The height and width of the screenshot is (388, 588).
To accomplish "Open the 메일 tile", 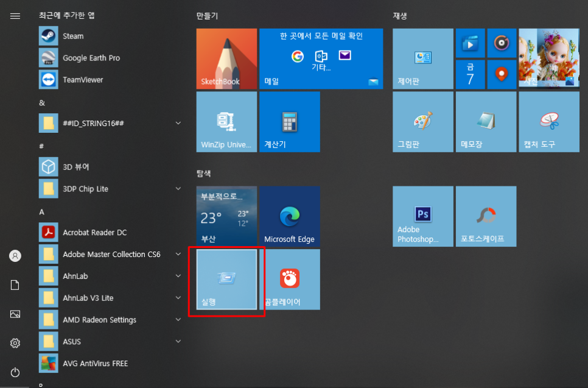I will click(321, 59).
